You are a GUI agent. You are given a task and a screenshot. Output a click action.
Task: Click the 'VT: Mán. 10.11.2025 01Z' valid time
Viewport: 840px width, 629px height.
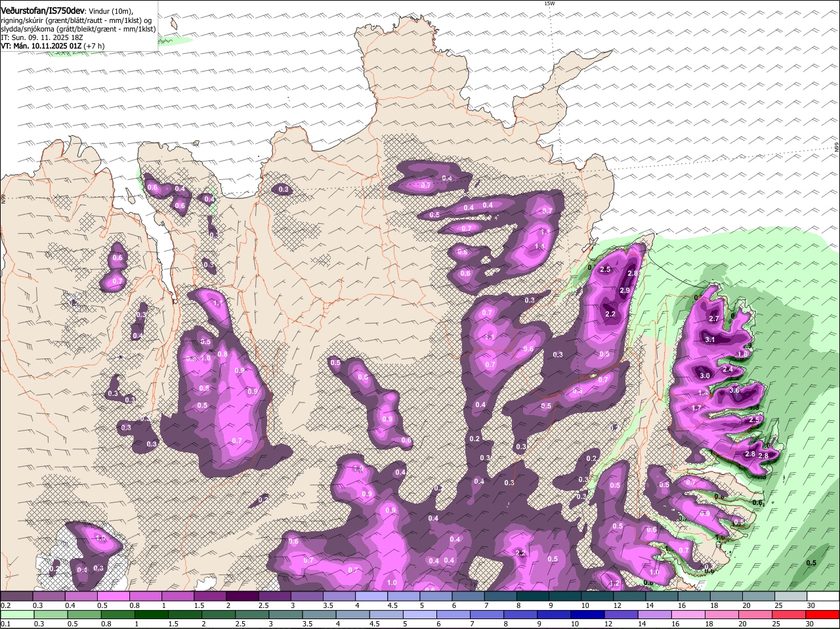41,46
